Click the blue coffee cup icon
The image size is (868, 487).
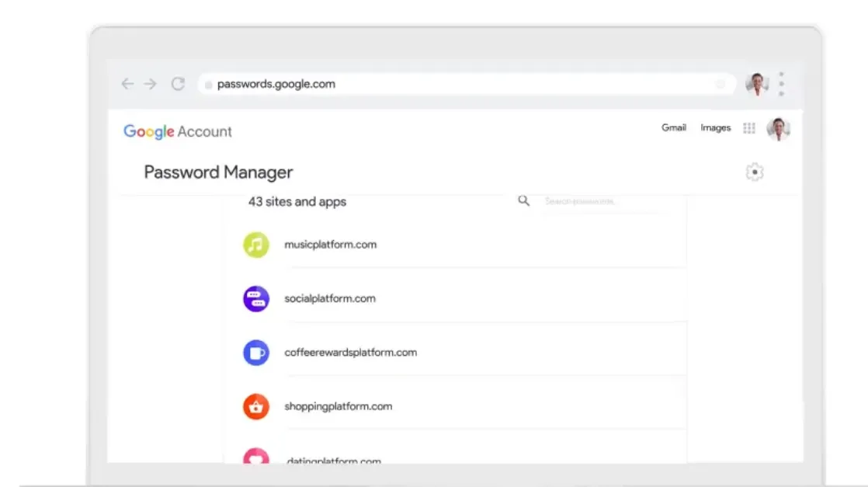point(255,353)
